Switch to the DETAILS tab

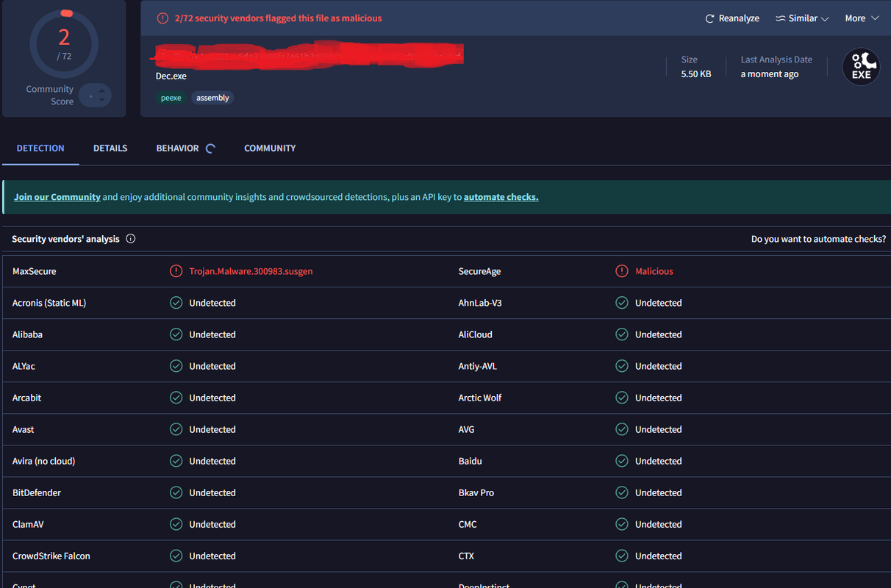(110, 148)
